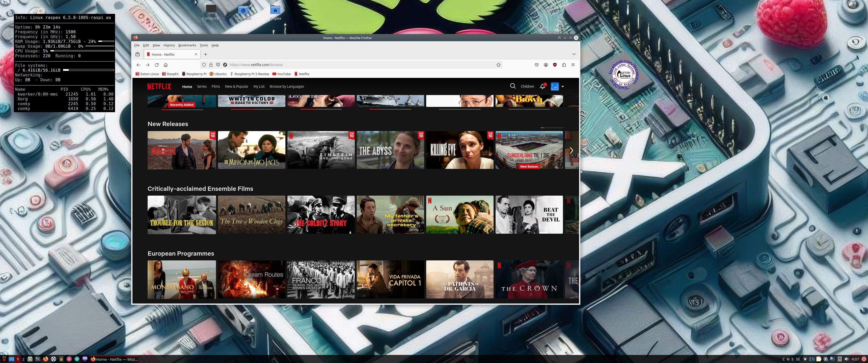This screenshot has height=363, width=868.
Task: Open Firefox home page icon
Action: (x=166, y=65)
